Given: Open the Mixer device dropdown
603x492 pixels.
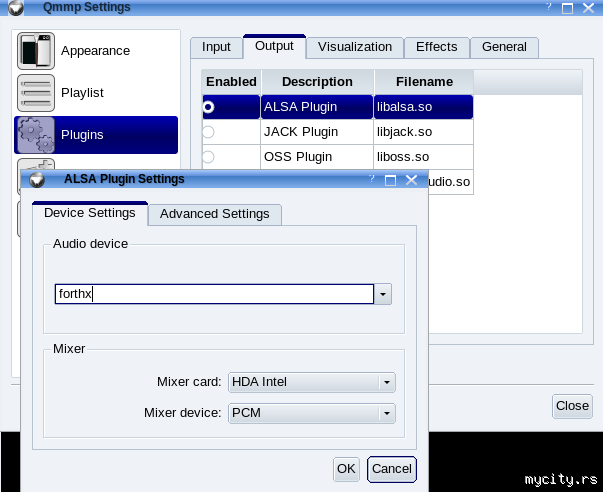Looking at the screenshot, I should [311, 413].
